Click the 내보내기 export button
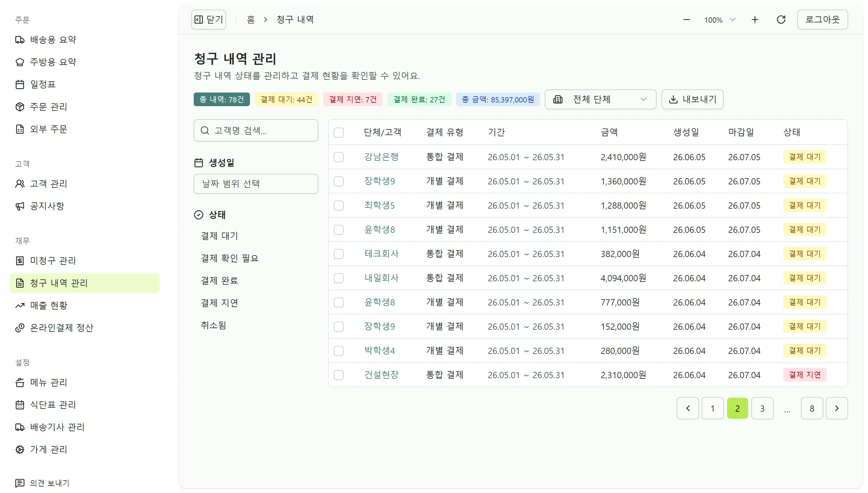The height and width of the screenshot is (493, 868). pyautogui.click(x=693, y=99)
